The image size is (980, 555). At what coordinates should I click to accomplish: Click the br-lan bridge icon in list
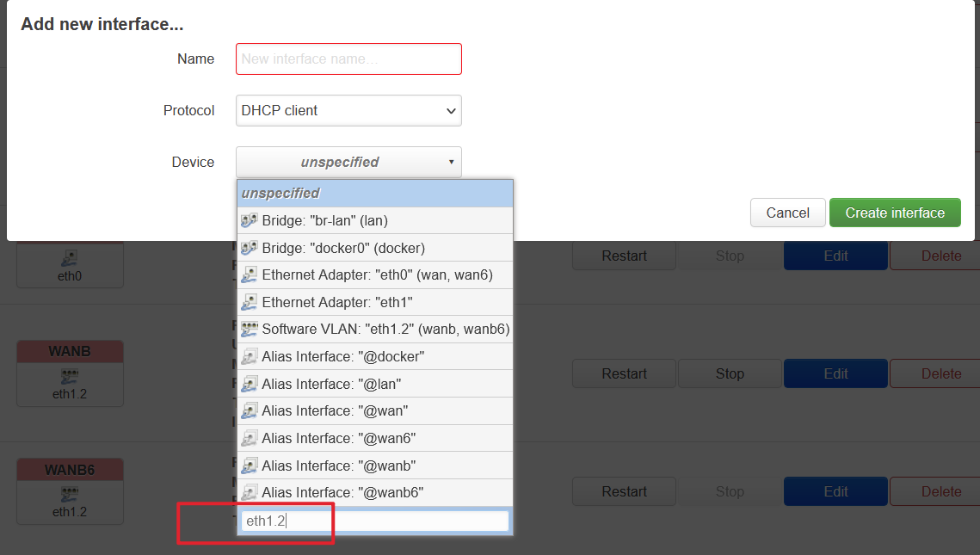250,221
